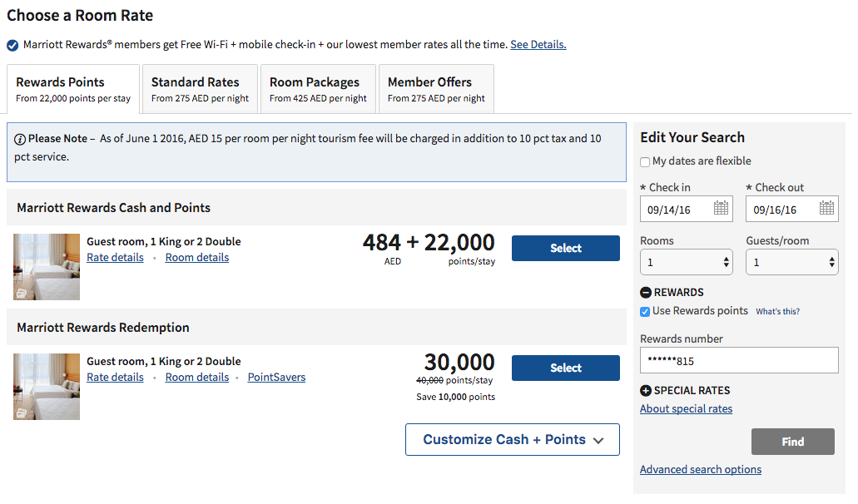
Task: Click the Marriott Rewards Redemption heading
Action: tap(103, 328)
